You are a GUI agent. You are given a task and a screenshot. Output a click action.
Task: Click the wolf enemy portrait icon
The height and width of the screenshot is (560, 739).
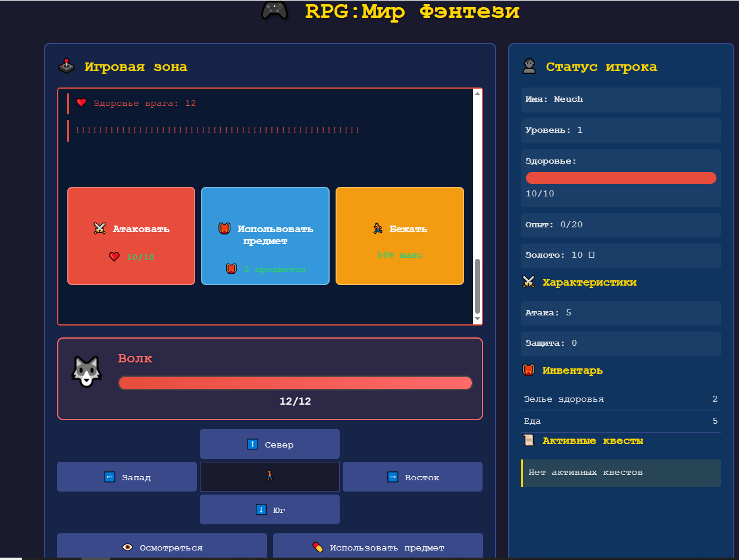(x=87, y=373)
